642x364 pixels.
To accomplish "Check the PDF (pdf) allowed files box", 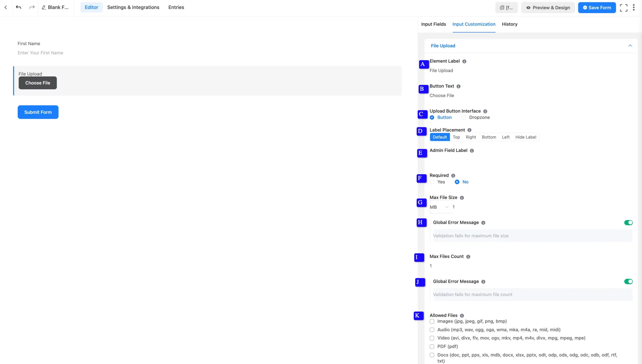I will (x=432, y=347).
